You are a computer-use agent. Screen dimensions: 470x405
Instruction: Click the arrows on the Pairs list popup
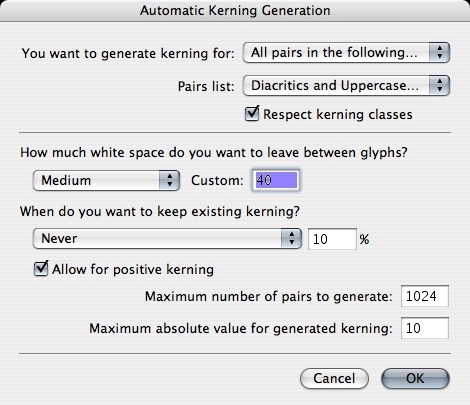(x=439, y=86)
